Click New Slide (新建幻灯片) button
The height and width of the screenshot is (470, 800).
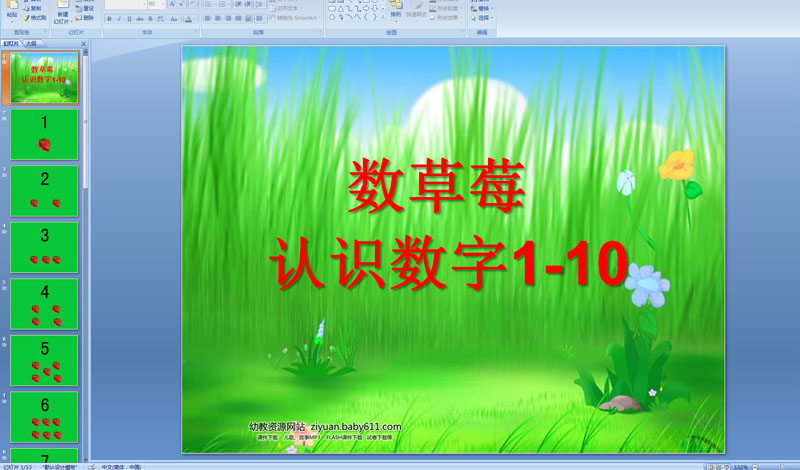62,12
